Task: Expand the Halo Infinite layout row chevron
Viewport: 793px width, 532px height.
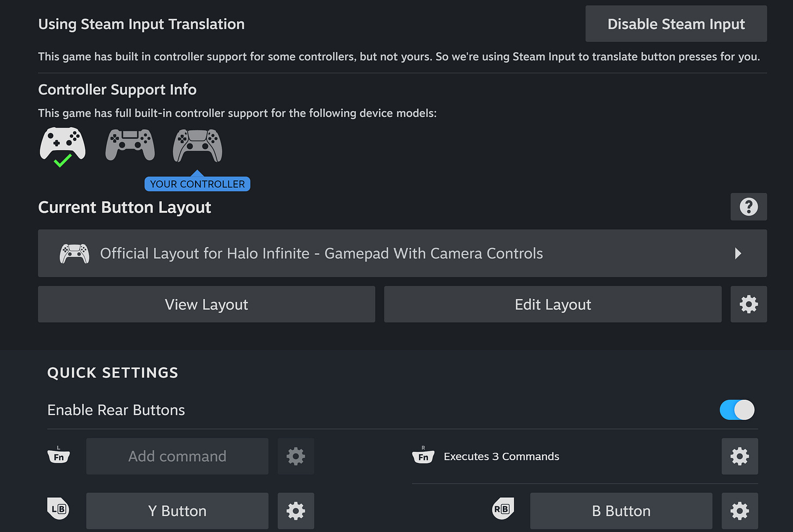Action: pyautogui.click(x=738, y=253)
